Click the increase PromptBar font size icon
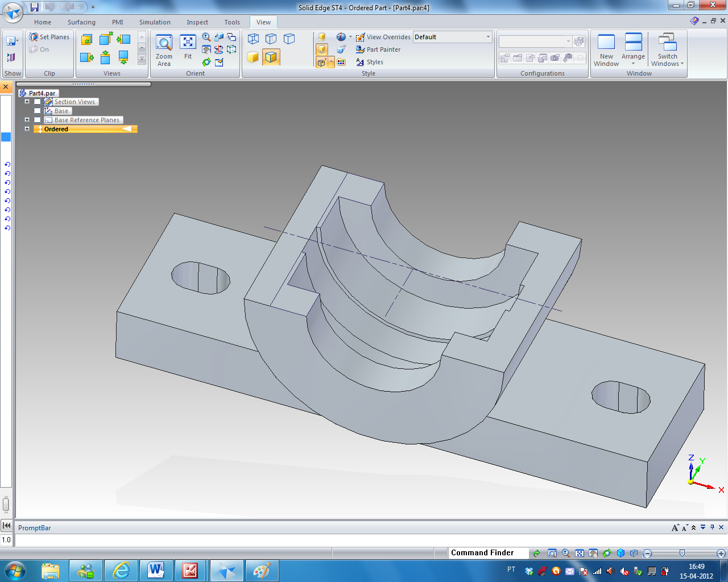 675,528
